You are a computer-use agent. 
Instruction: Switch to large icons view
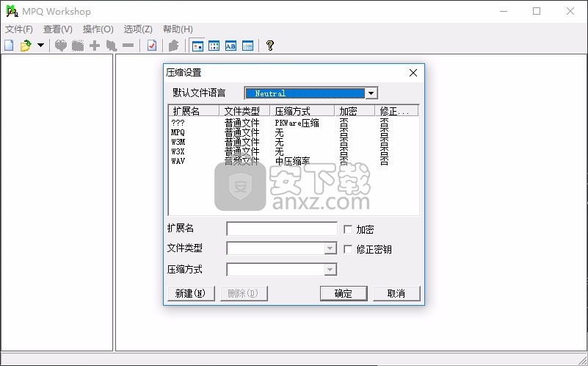[x=197, y=46]
